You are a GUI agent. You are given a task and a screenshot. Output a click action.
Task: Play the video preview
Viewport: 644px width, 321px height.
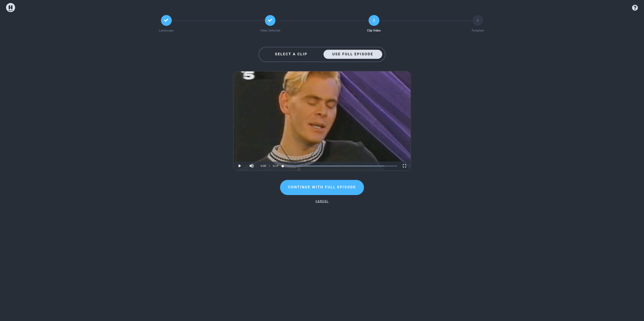point(239,166)
